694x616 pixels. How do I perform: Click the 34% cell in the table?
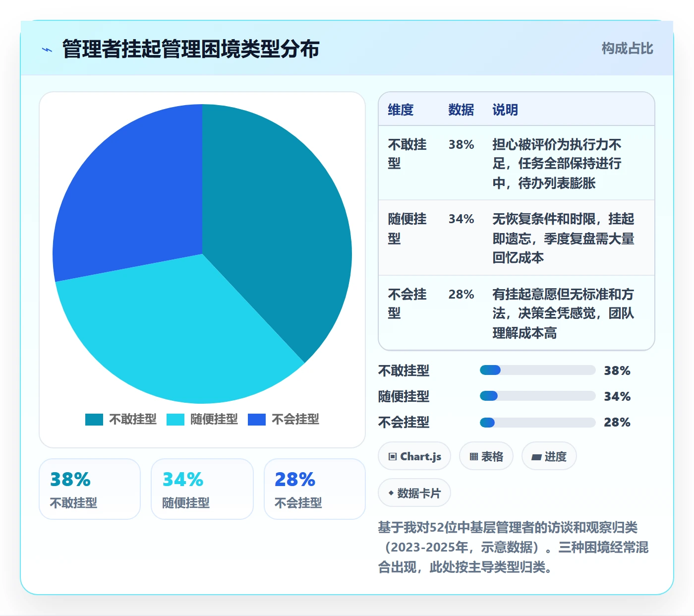461,219
